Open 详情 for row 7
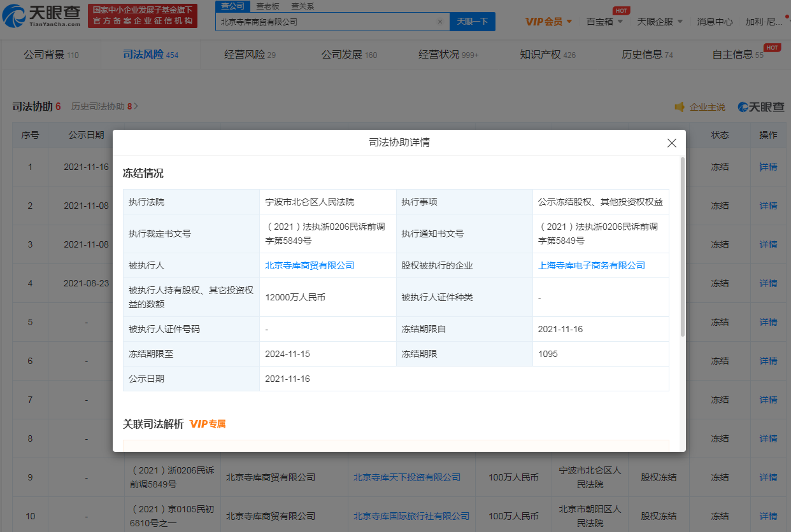The height and width of the screenshot is (532, 791). click(768, 400)
